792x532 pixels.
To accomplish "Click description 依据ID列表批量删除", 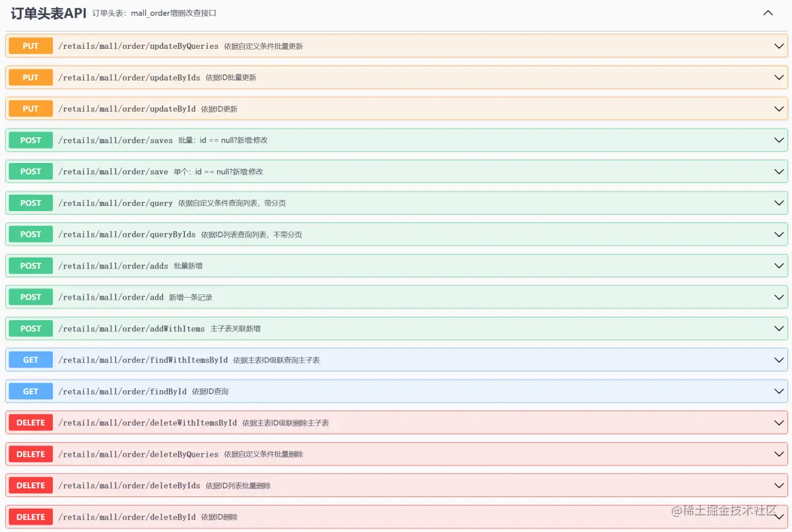I will (x=238, y=485).
